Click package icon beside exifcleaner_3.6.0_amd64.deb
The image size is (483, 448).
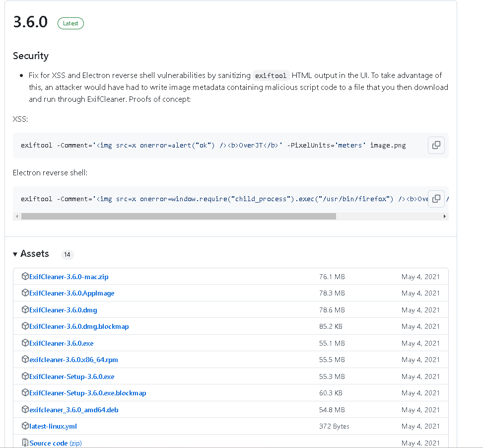click(25, 410)
